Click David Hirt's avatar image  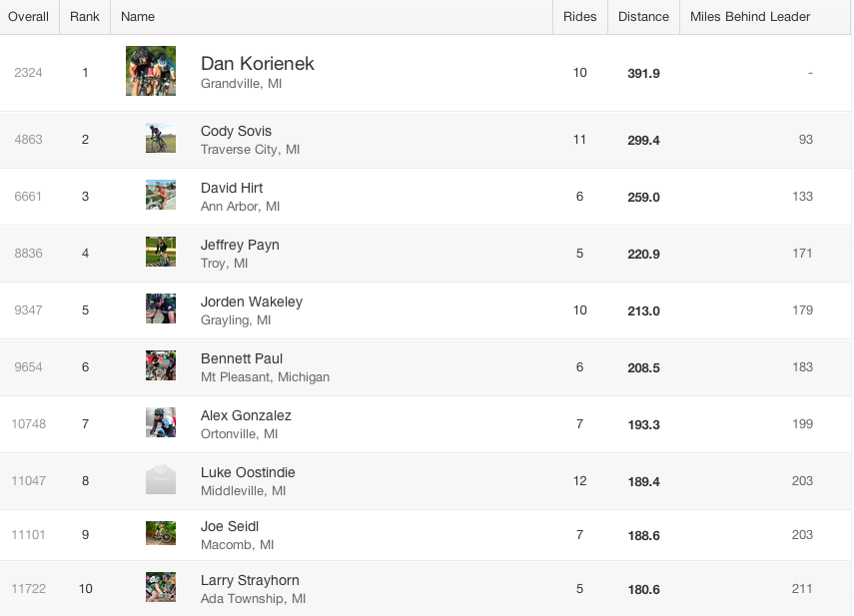161,196
